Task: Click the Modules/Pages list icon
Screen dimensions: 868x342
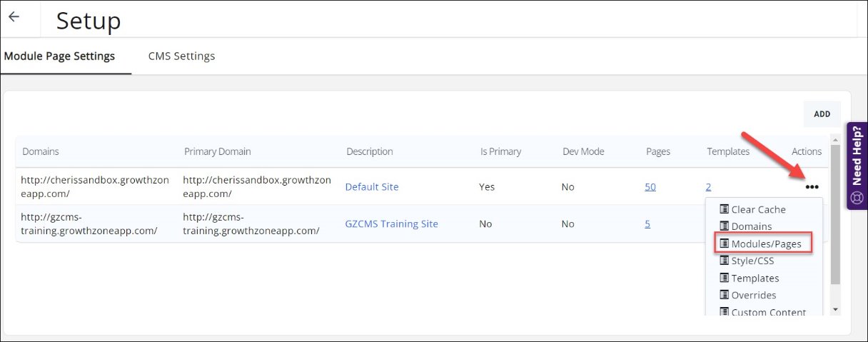Action: (x=724, y=244)
